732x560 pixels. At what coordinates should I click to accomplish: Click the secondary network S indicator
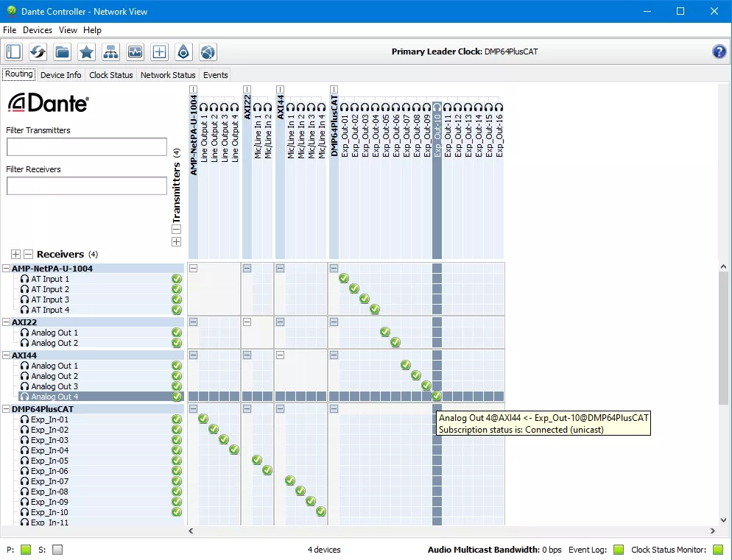pyautogui.click(x=57, y=550)
